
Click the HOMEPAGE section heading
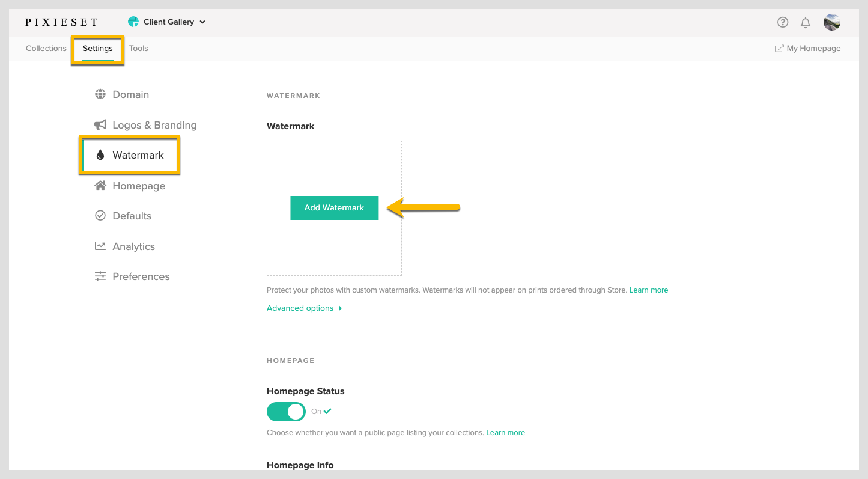click(x=291, y=361)
